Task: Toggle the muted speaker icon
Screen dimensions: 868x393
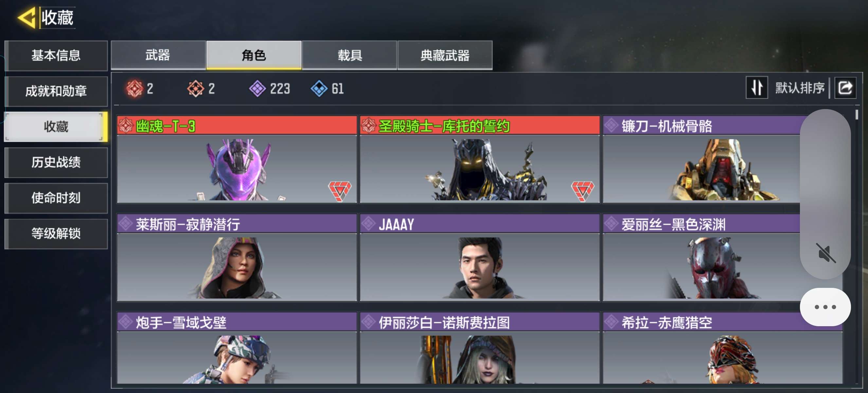Action: coord(825,253)
